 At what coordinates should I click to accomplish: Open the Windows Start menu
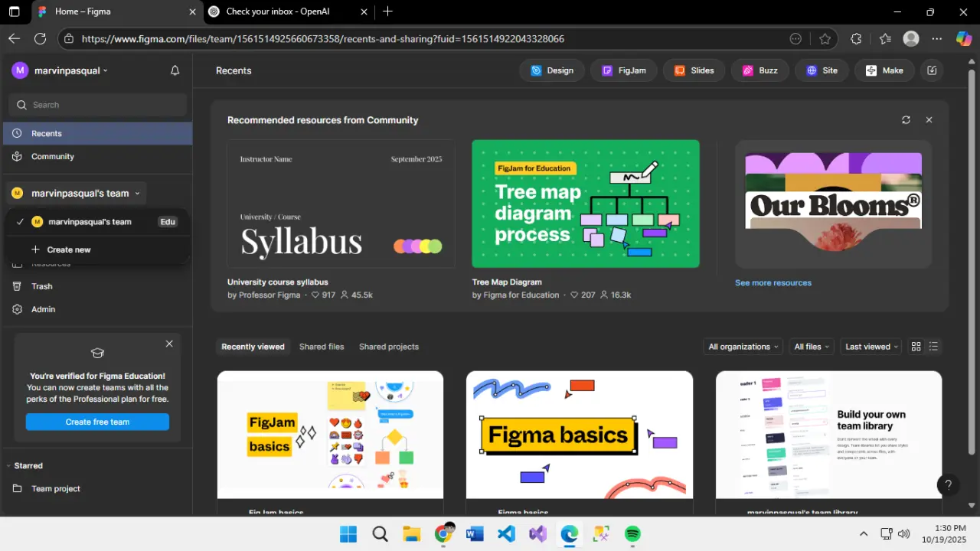[x=348, y=533]
